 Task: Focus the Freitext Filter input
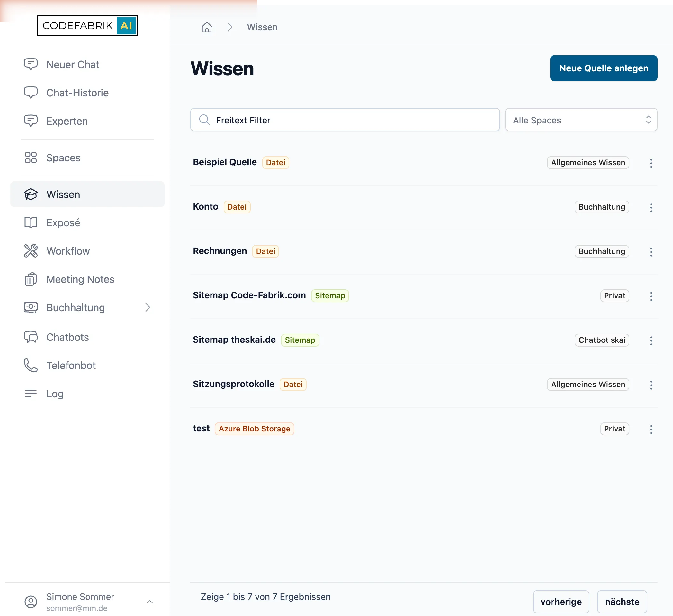pos(345,120)
